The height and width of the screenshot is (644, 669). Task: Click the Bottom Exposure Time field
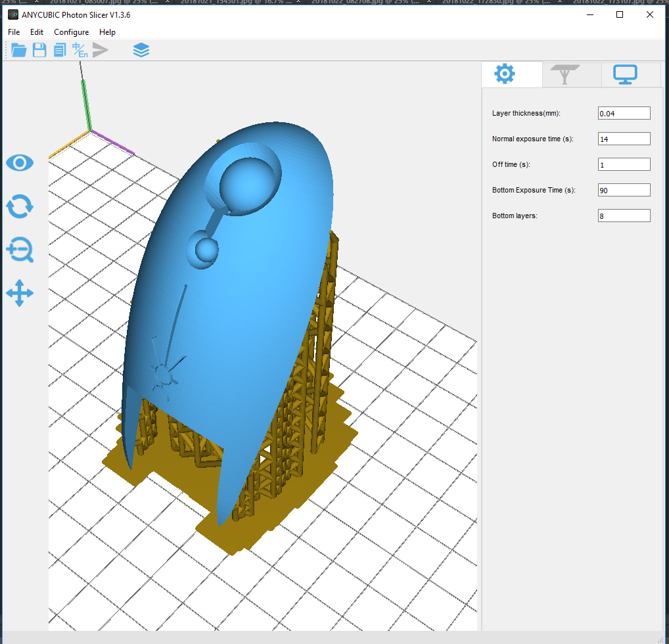click(624, 190)
